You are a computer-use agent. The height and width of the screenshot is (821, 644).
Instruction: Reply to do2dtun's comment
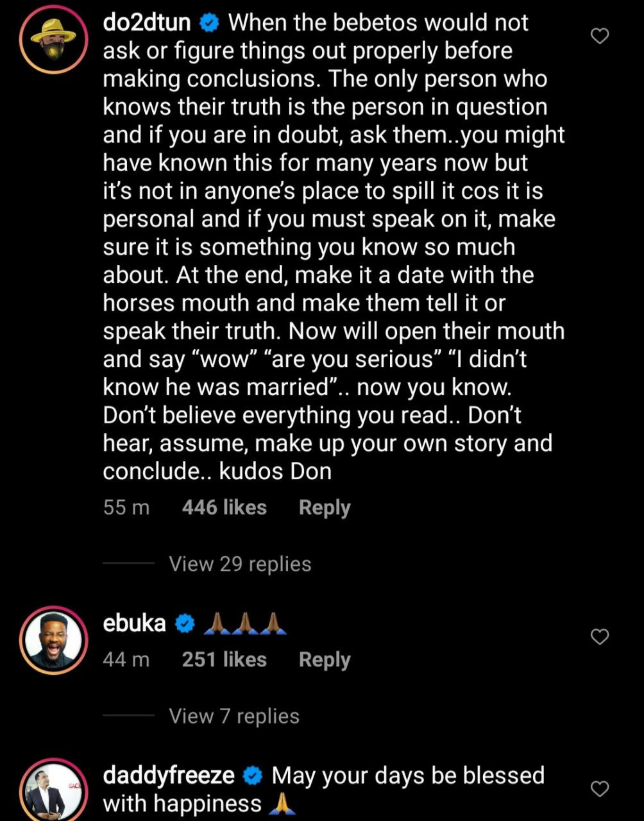pos(325,507)
